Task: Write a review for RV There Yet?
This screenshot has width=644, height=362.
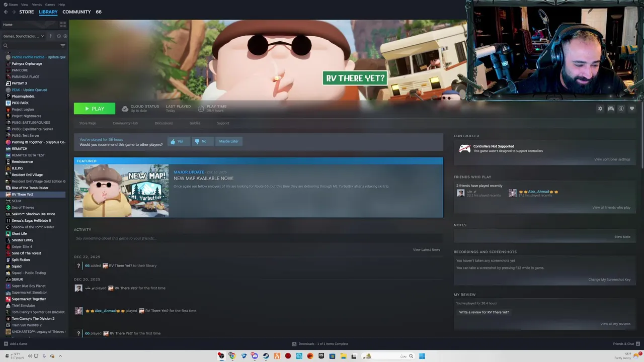Action: 484,312
